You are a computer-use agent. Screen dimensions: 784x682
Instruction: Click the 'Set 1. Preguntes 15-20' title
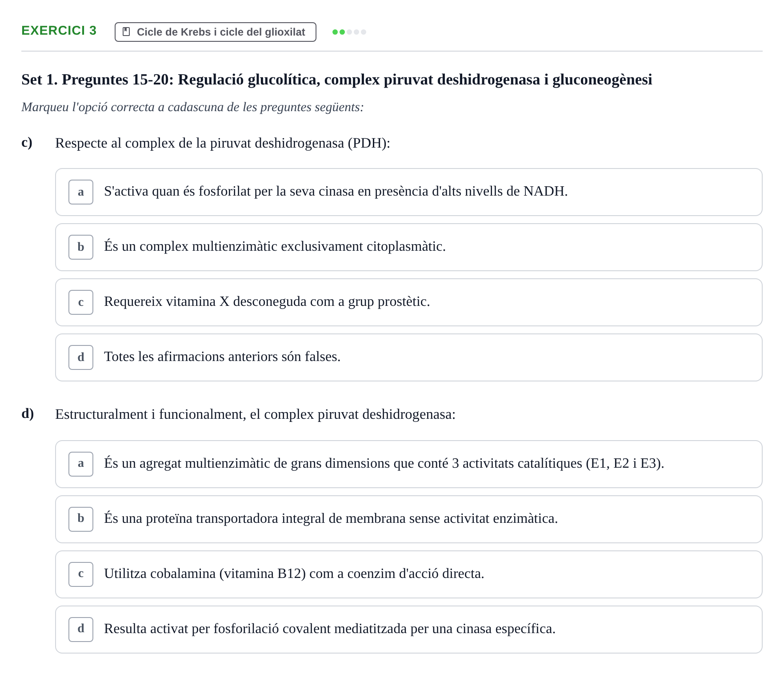point(337,80)
